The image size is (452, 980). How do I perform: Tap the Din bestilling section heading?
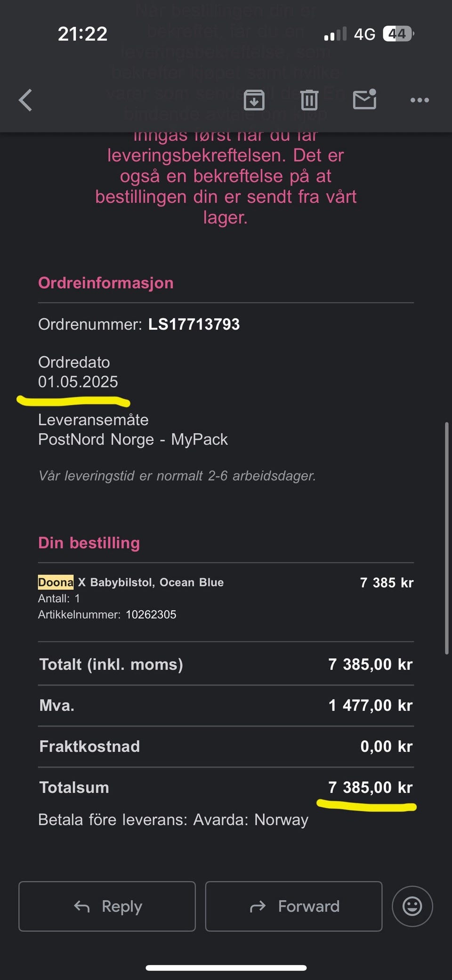(x=89, y=543)
